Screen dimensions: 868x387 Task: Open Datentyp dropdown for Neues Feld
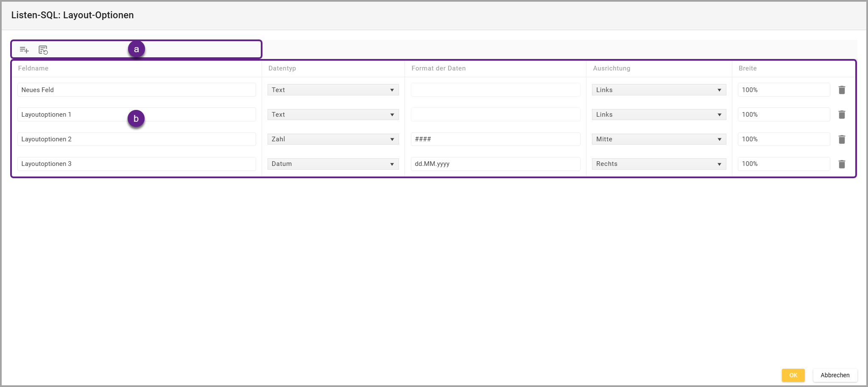pos(333,90)
